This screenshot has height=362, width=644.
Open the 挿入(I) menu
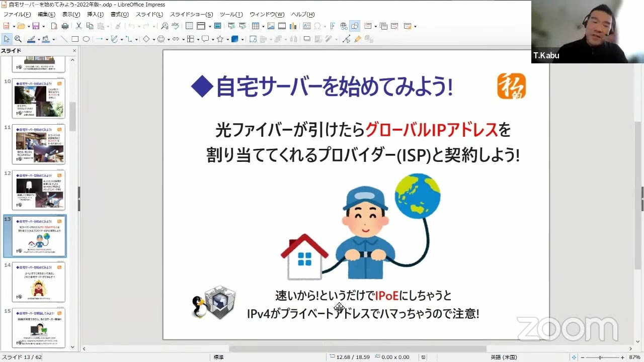95,15
